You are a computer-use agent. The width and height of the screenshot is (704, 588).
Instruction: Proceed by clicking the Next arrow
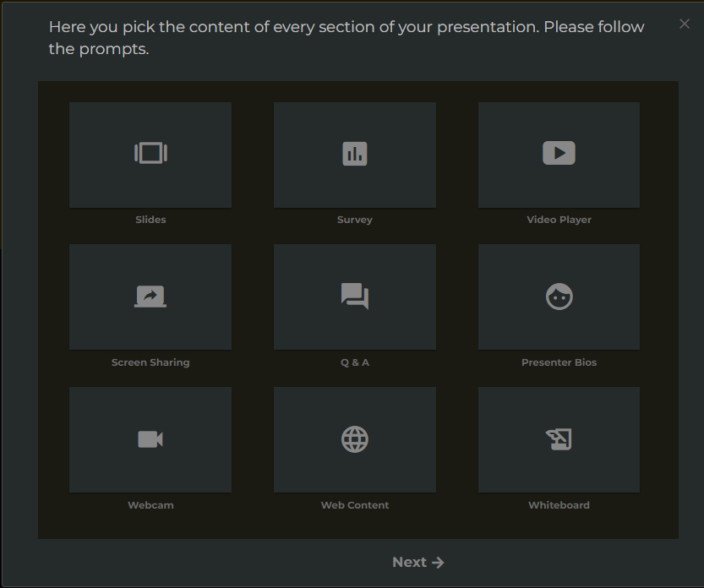(x=418, y=561)
